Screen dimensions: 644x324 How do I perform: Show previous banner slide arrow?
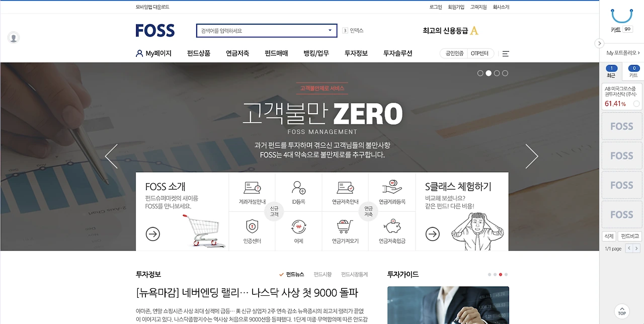pyautogui.click(x=111, y=156)
